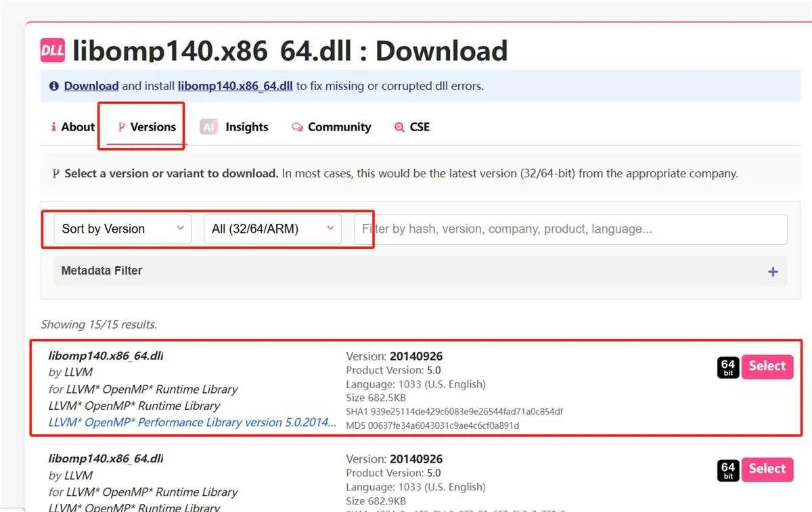Switch to the Versions tab
Screen dimensions: 812x512
pyautogui.click(x=147, y=126)
